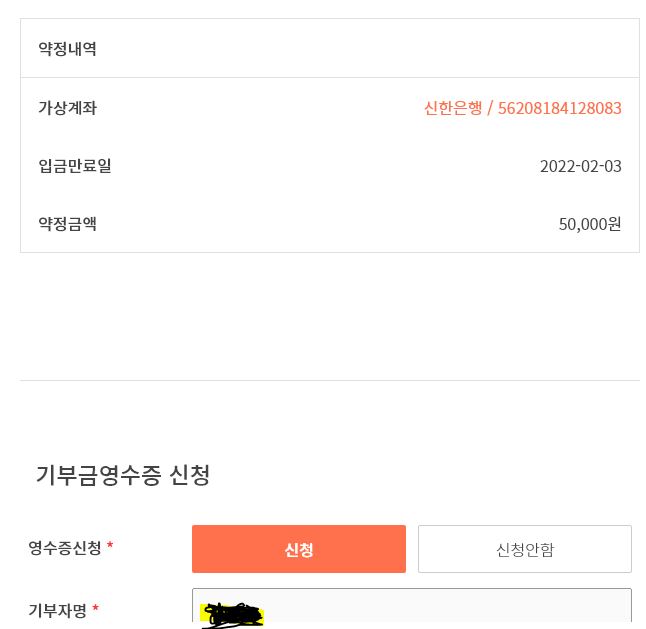Image resolution: width=646 pixels, height=629 pixels.
Task: Choose the 신청안함 option
Action: point(524,549)
